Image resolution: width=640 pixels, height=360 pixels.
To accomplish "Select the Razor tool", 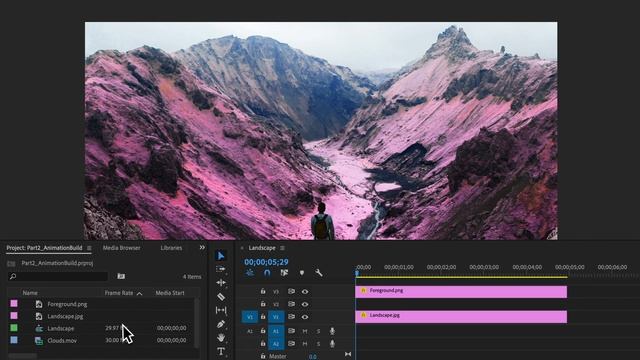I will click(x=221, y=297).
